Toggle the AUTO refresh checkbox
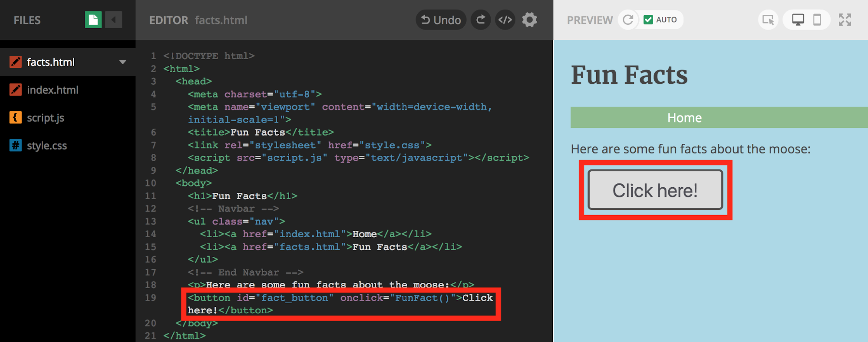This screenshot has width=868, height=342. point(648,20)
